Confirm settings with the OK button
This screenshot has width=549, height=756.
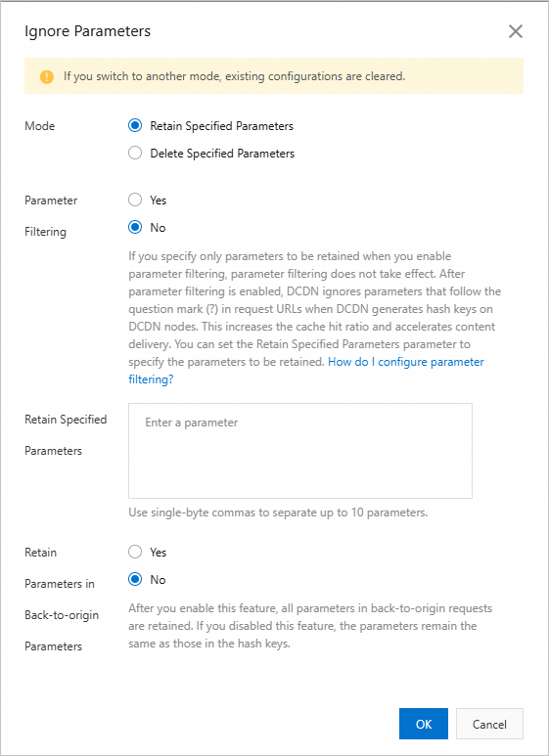[424, 724]
